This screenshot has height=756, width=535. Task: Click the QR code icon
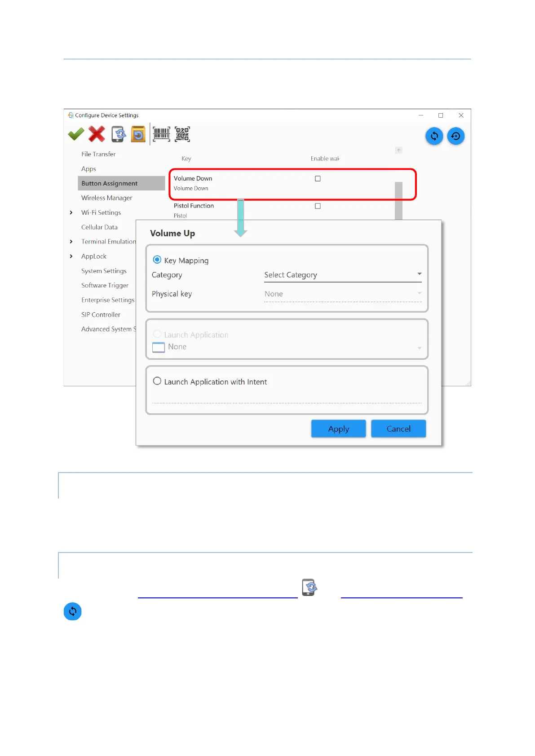182,134
